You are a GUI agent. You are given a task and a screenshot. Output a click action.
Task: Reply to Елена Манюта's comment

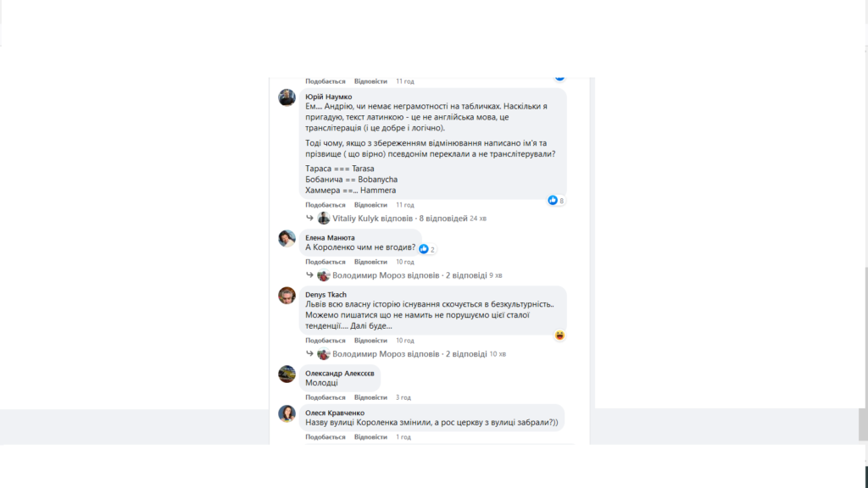pyautogui.click(x=370, y=262)
